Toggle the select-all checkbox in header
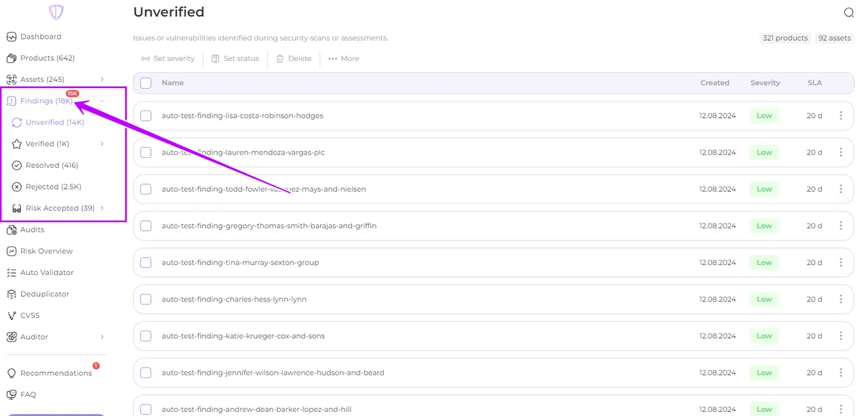Screen dimensions: 868x416 click(x=146, y=83)
